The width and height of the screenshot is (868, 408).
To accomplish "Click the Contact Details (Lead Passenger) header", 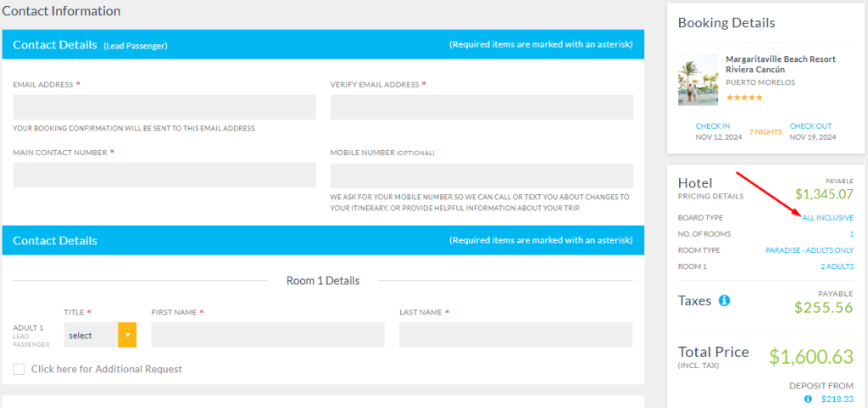I will pos(90,45).
